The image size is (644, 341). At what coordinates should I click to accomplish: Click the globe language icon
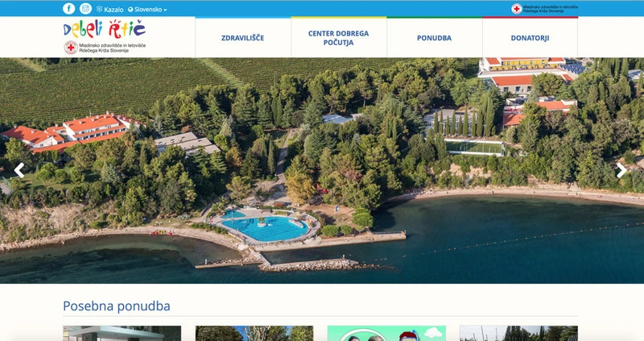coord(130,10)
